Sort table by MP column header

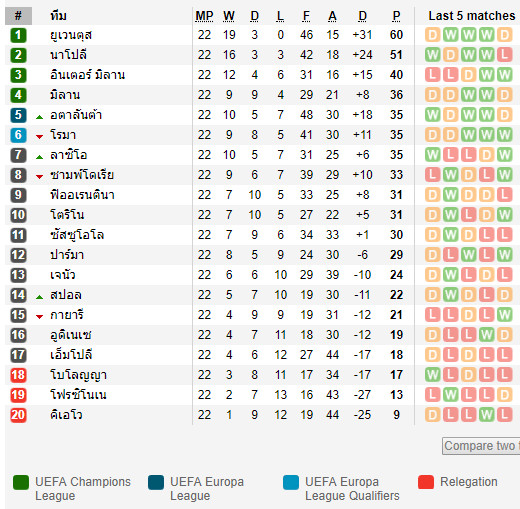(x=204, y=16)
